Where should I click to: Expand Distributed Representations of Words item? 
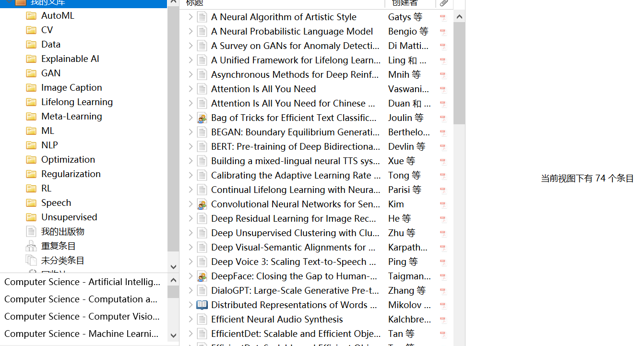(191, 305)
